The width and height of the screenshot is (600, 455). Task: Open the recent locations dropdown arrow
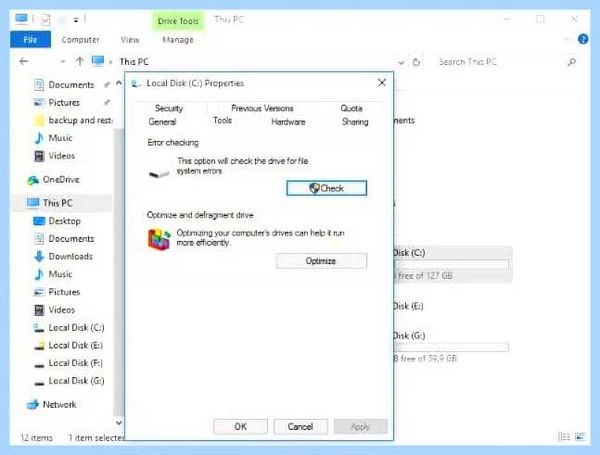[63, 61]
